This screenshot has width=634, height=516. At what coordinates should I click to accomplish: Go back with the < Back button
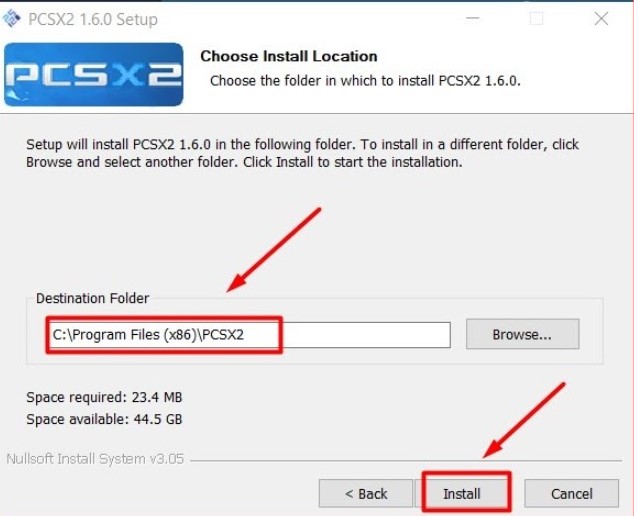pyautogui.click(x=365, y=493)
